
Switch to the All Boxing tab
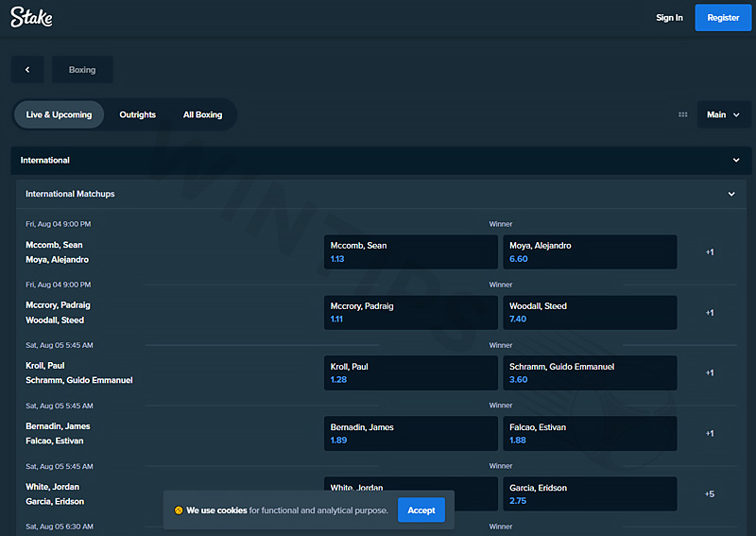coord(202,114)
